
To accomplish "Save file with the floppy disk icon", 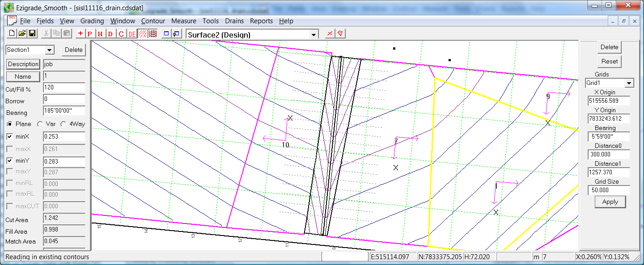I will click(32, 34).
